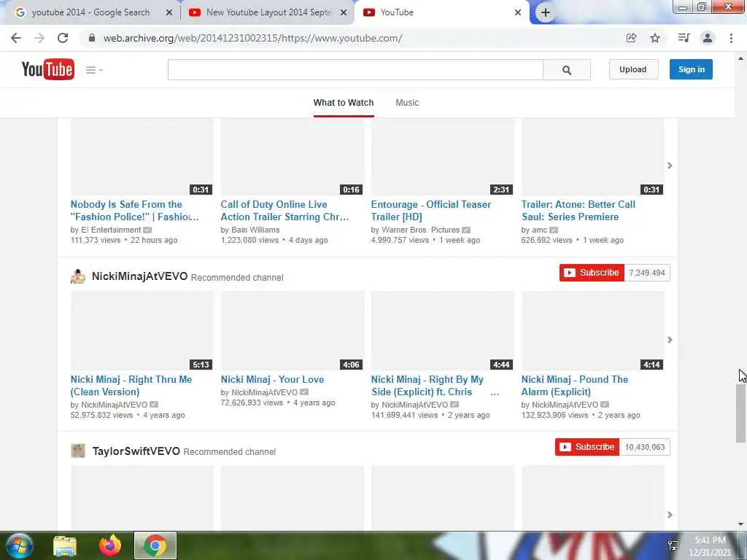The width and height of the screenshot is (747, 560).
Task: Open the 2:31 Entourage trailer thumbnail
Action: (443, 157)
